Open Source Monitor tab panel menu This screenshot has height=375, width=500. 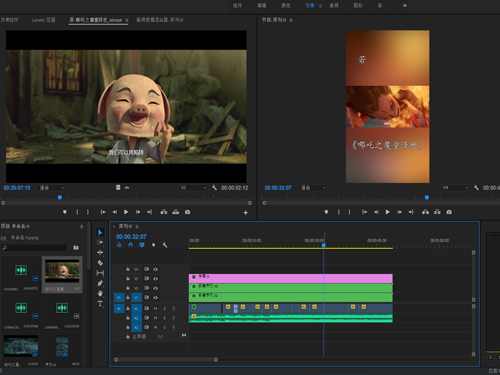click(127, 20)
